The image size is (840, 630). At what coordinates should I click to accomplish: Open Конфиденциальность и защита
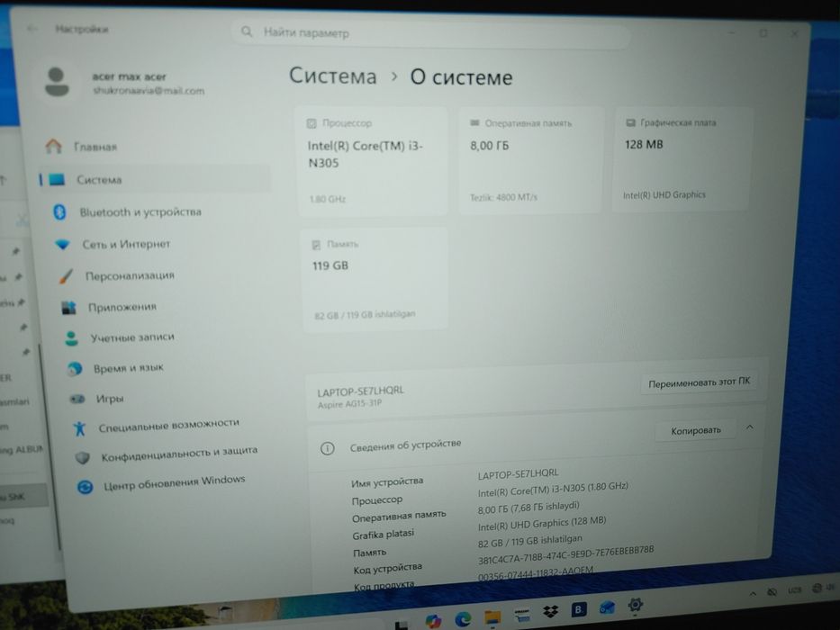(x=167, y=454)
